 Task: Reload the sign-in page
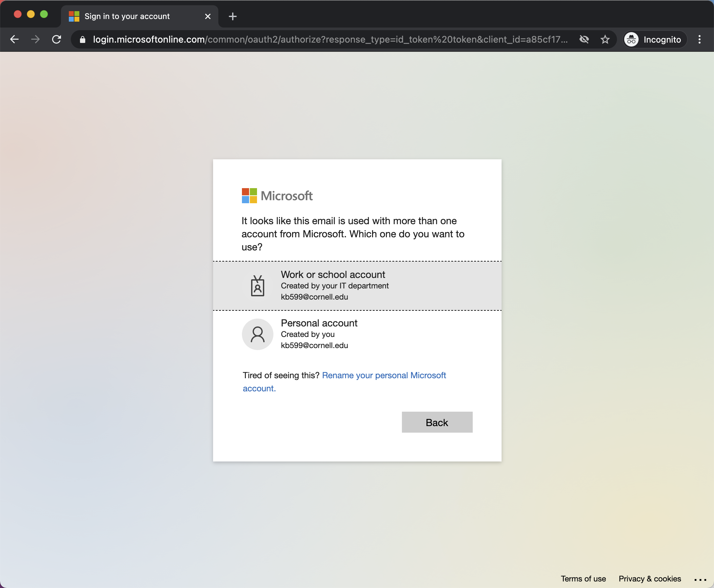tap(57, 40)
